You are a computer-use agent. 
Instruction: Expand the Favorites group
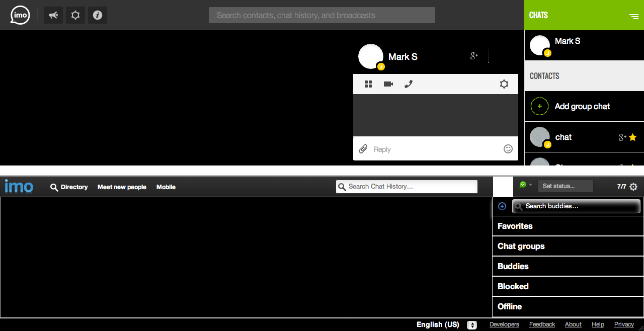568,226
